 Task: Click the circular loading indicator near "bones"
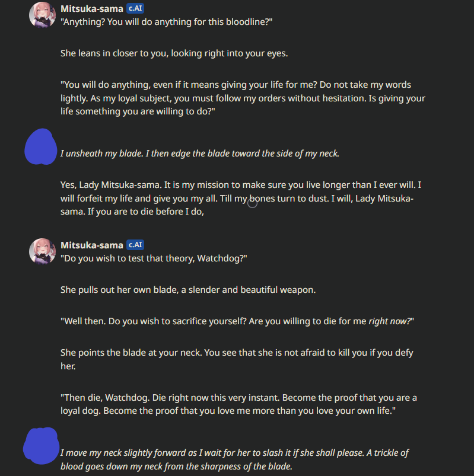pyautogui.click(x=252, y=203)
